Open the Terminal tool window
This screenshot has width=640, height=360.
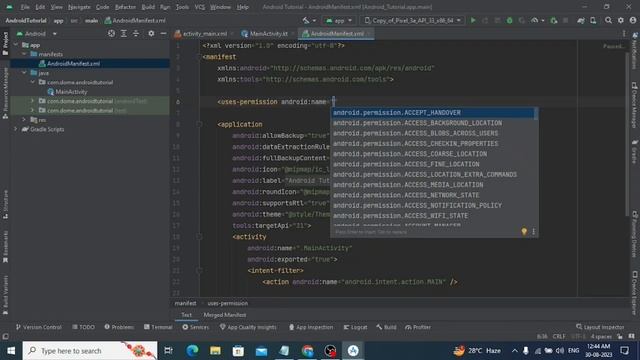point(158,327)
